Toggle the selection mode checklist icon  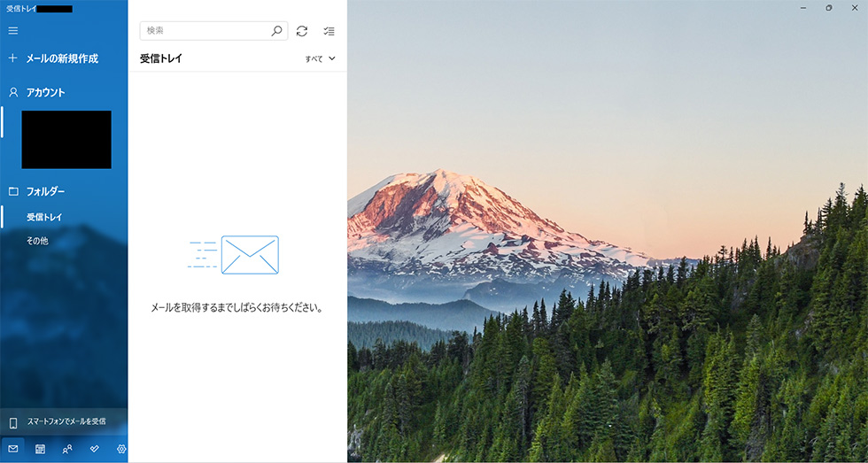[x=329, y=32]
